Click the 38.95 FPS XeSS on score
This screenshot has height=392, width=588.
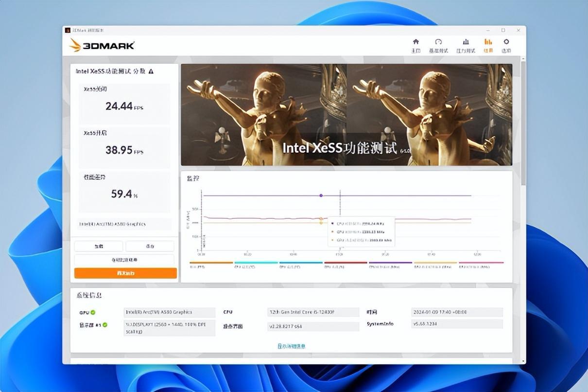(x=124, y=150)
